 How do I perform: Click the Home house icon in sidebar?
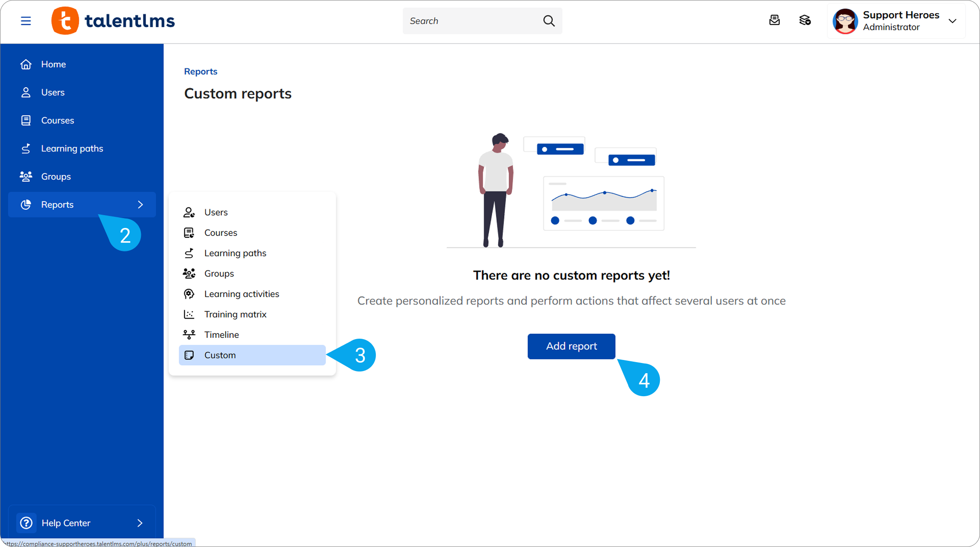pyautogui.click(x=26, y=64)
